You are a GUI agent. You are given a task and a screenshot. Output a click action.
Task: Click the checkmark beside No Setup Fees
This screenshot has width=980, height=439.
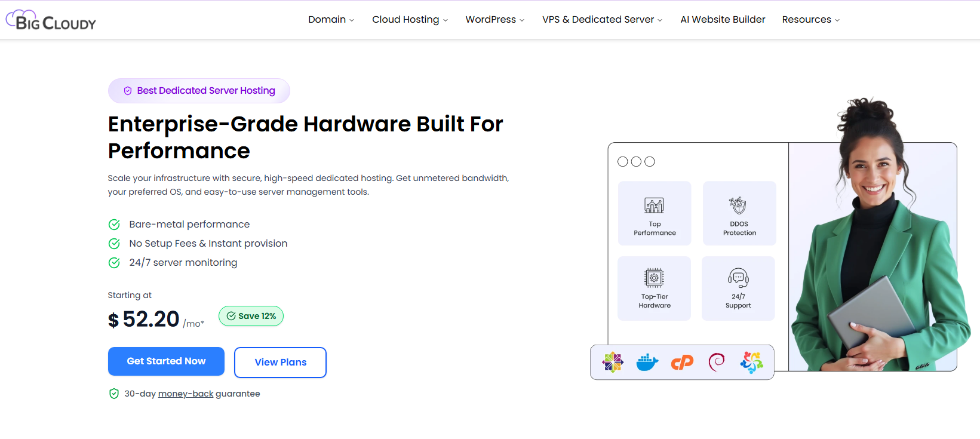pyautogui.click(x=114, y=244)
